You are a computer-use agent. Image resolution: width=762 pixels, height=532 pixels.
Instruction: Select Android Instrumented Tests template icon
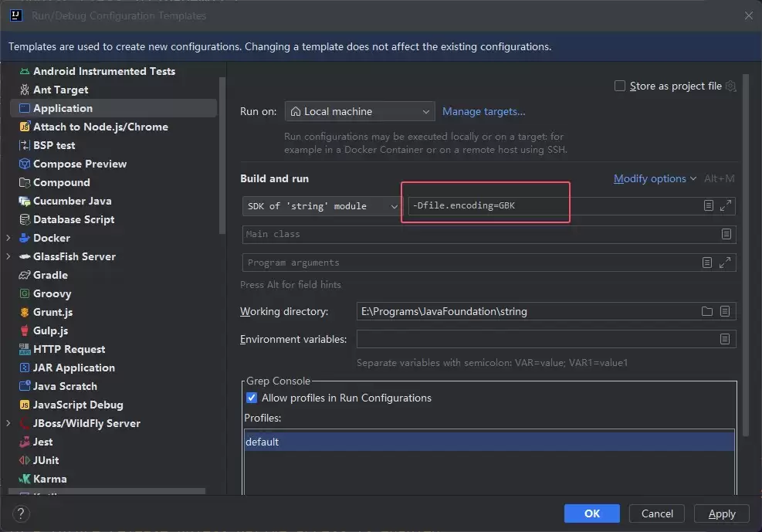24,71
